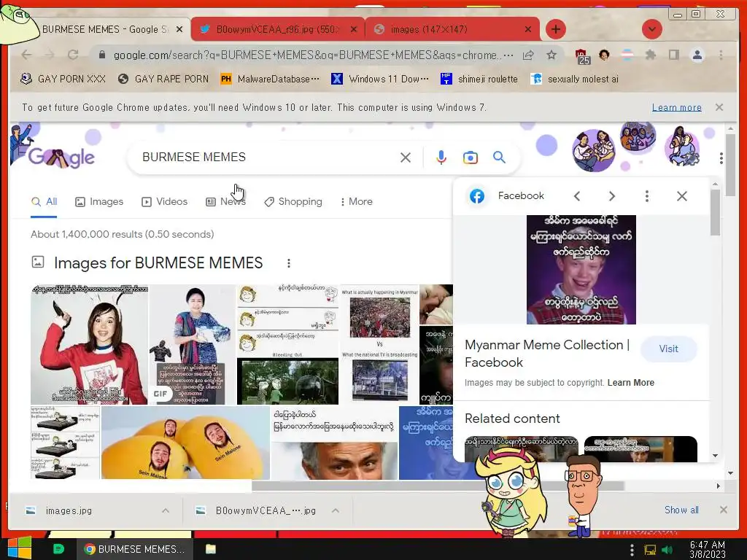747x560 pixels.
Task: Open the Chrome profile avatar
Action: [x=697, y=55]
